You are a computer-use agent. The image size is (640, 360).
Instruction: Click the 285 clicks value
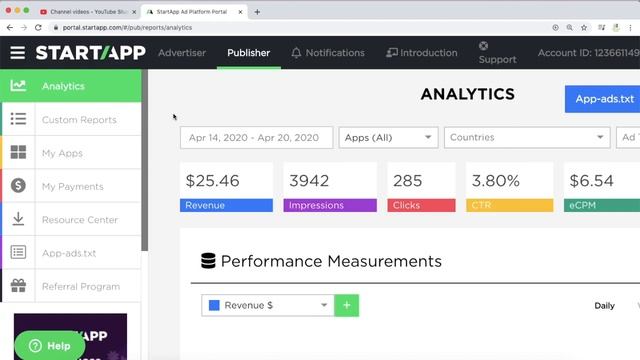point(407,181)
